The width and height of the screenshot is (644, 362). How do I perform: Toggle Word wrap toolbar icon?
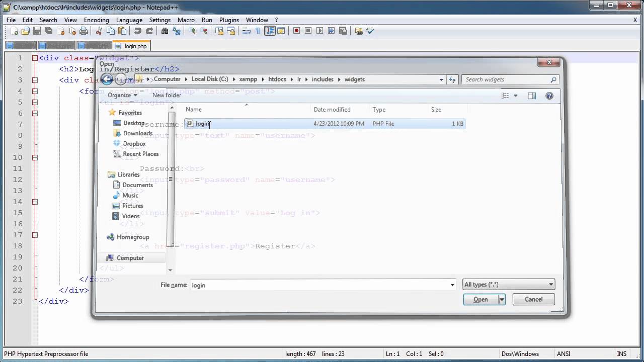pos(246,31)
